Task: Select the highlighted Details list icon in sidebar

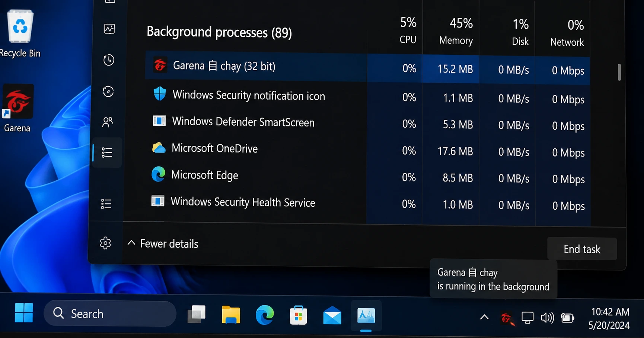Action: coord(107,152)
